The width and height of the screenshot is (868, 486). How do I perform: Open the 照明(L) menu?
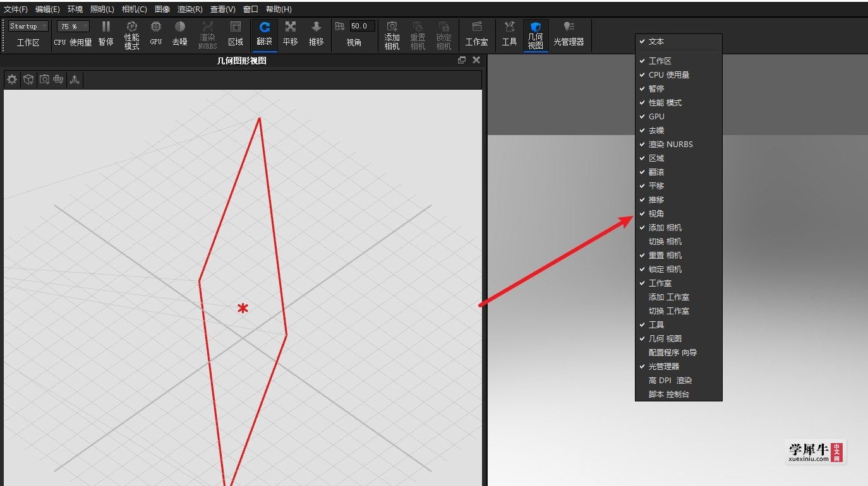coord(102,9)
